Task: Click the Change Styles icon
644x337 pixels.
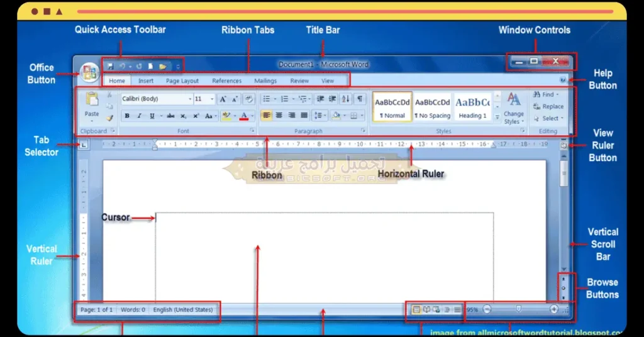Action: pos(514,107)
